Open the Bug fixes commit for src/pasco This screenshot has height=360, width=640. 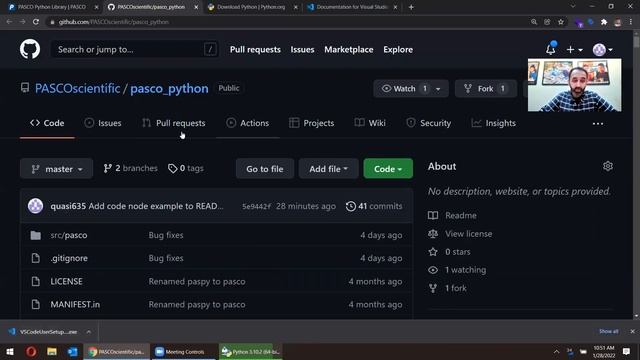click(x=166, y=235)
